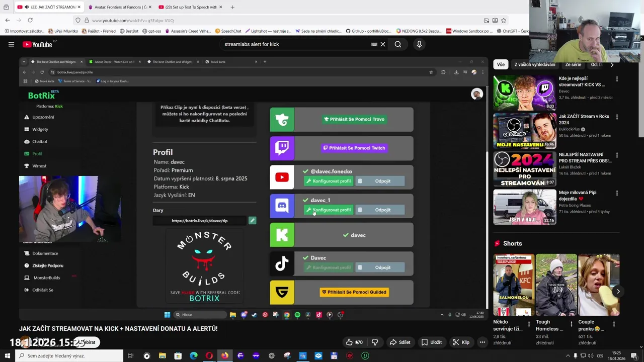
Task: Start voice search with microphone icon
Action: tap(419, 44)
